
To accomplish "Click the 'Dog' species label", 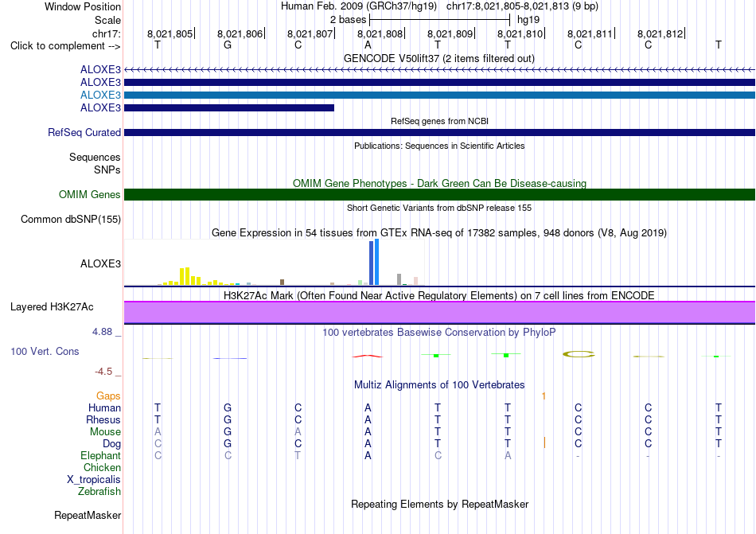I will tap(111, 444).
